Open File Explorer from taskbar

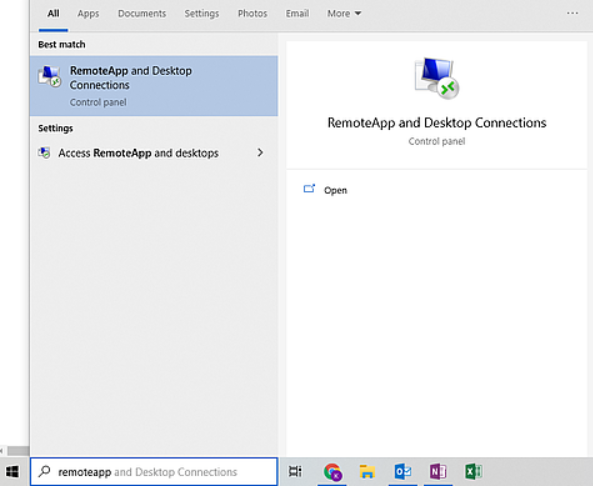367,472
